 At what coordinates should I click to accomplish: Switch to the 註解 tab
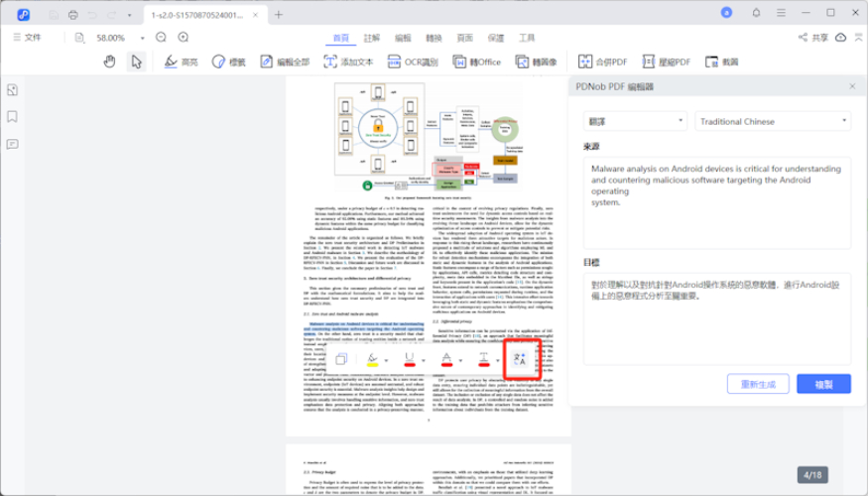(x=372, y=38)
